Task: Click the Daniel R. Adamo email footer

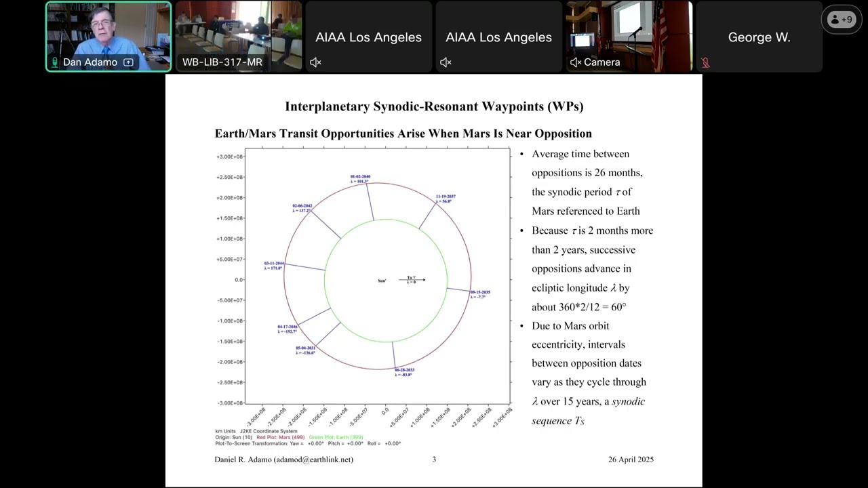Action: coord(283,460)
